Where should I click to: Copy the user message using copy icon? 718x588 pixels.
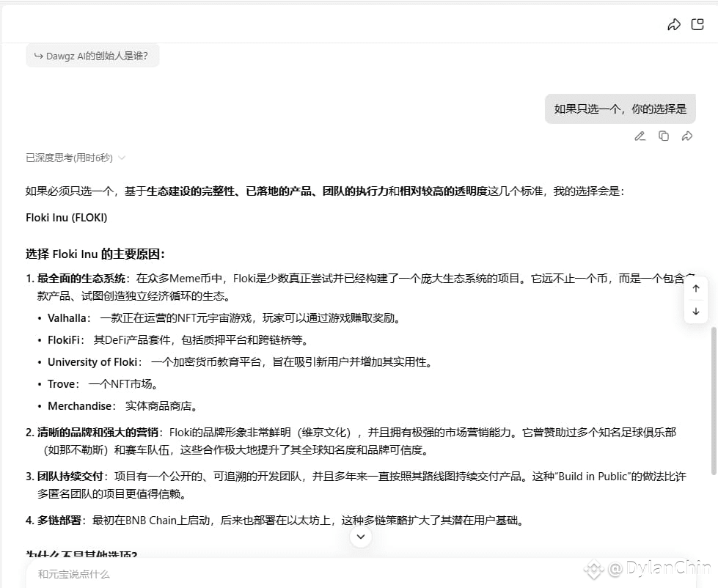tap(664, 136)
